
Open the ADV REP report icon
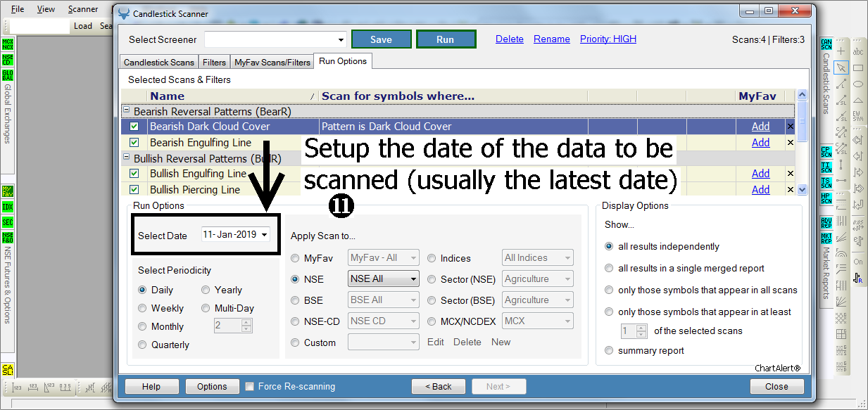(x=826, y=222)
